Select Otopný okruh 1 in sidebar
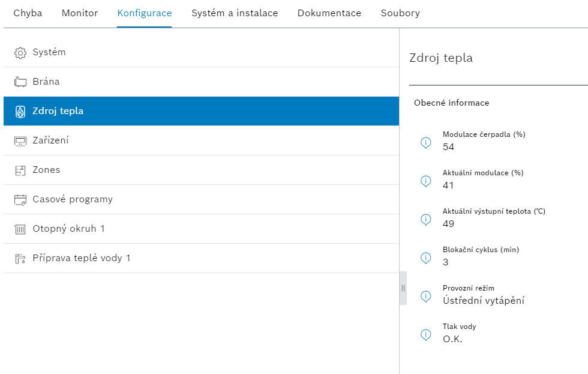 click(x=202, y=229)
